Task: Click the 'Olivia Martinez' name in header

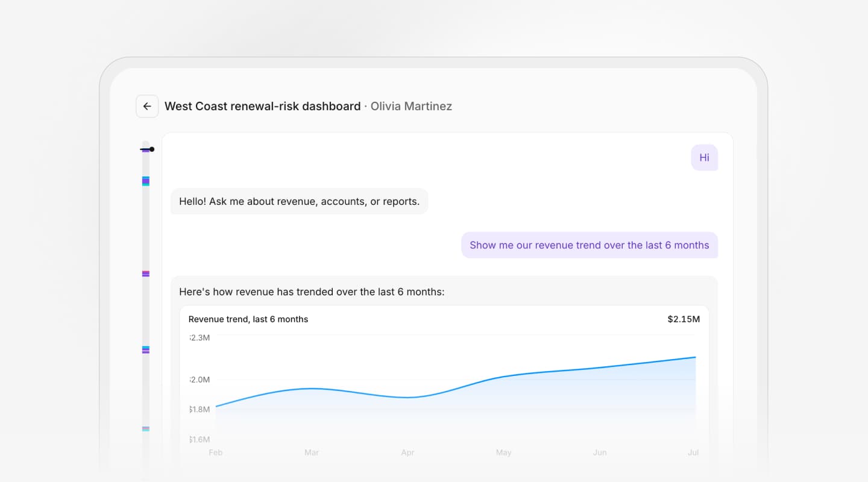Action: (411, 106)
